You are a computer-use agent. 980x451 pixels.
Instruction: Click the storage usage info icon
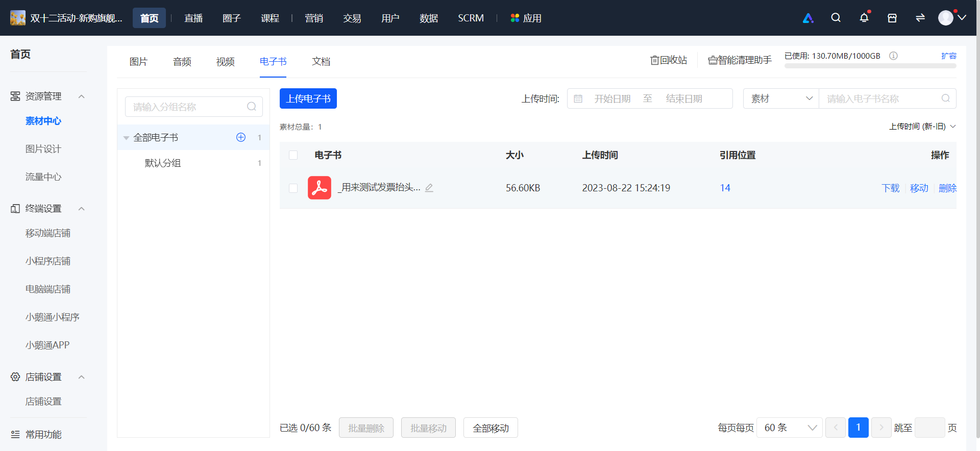(x=893, y=56)
